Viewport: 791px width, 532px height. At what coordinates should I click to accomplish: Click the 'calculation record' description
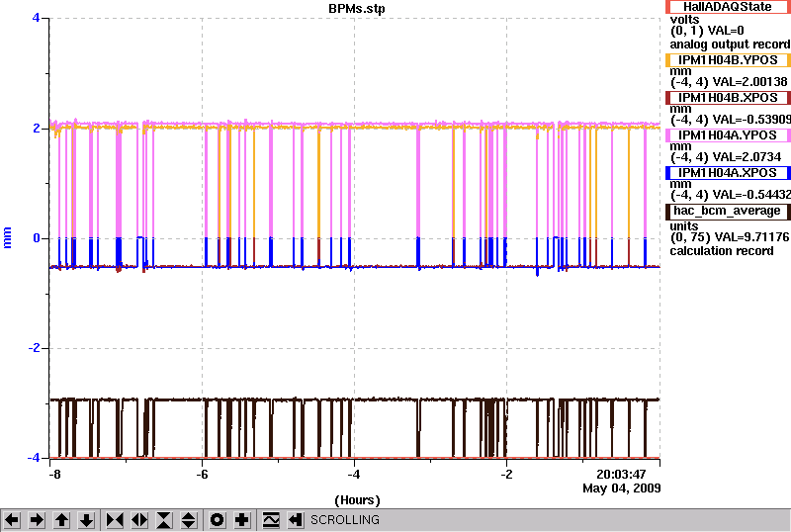click(722, 251)
